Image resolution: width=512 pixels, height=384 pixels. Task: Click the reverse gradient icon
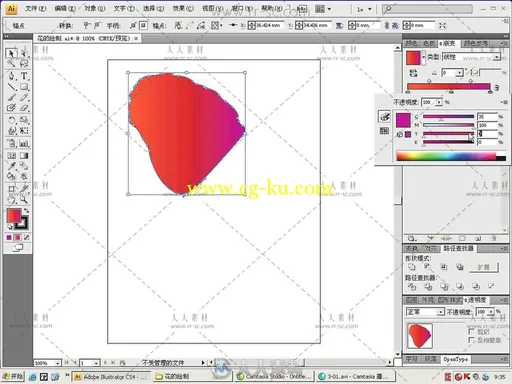(413, 73)
